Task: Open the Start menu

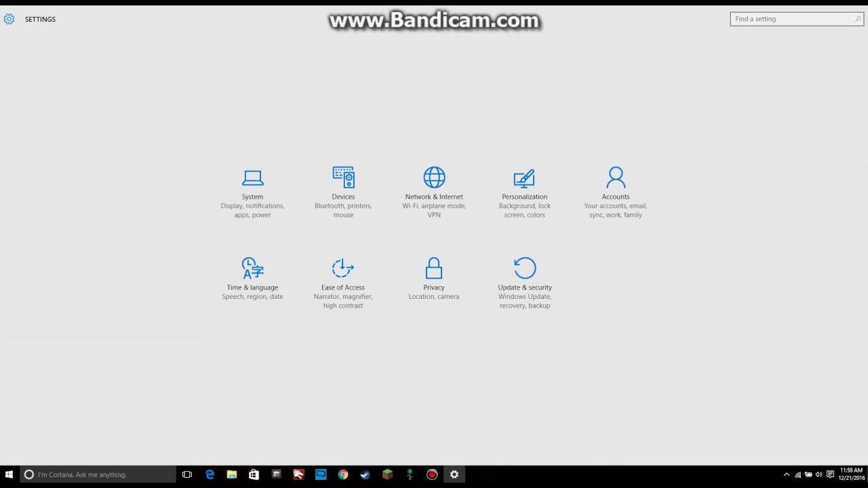Action: [9, 474]
